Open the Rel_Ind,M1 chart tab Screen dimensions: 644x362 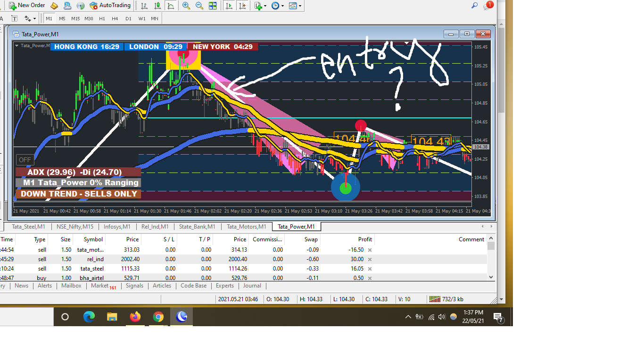[155, 227]
